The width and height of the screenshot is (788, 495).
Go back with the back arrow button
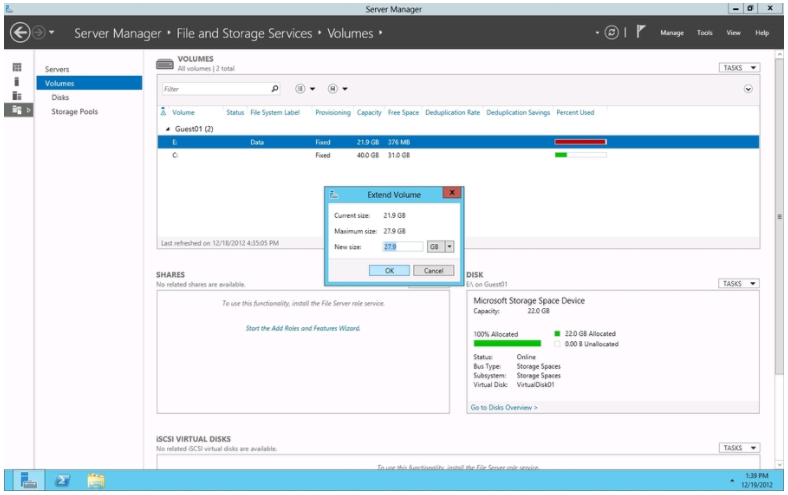coord(20,33)
